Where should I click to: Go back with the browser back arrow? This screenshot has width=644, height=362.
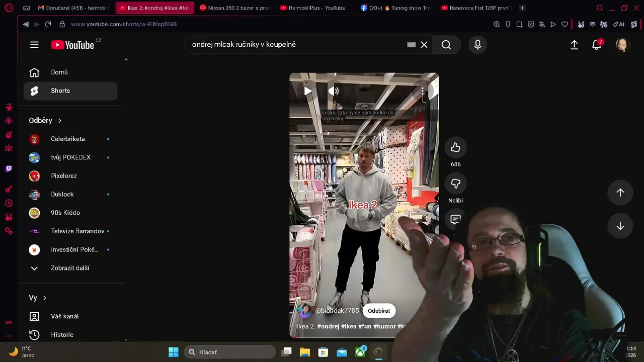tap(26, 24)
